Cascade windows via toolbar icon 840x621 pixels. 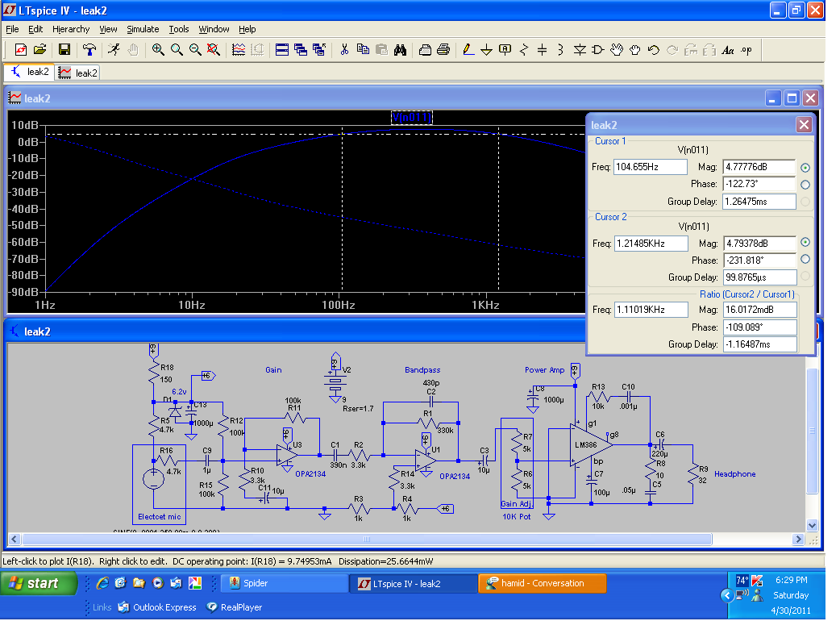(x=301, y=50)
